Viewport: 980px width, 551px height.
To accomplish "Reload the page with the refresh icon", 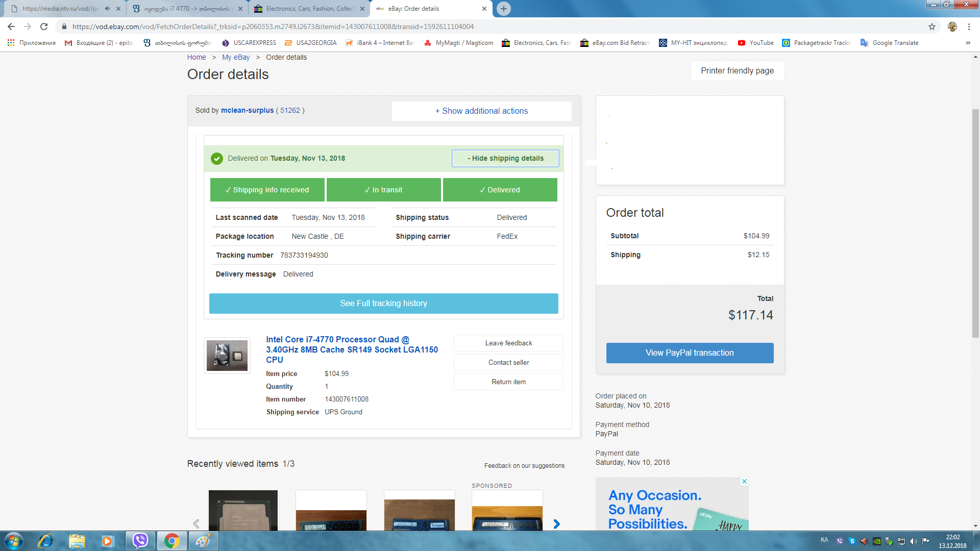I will 44,27.
